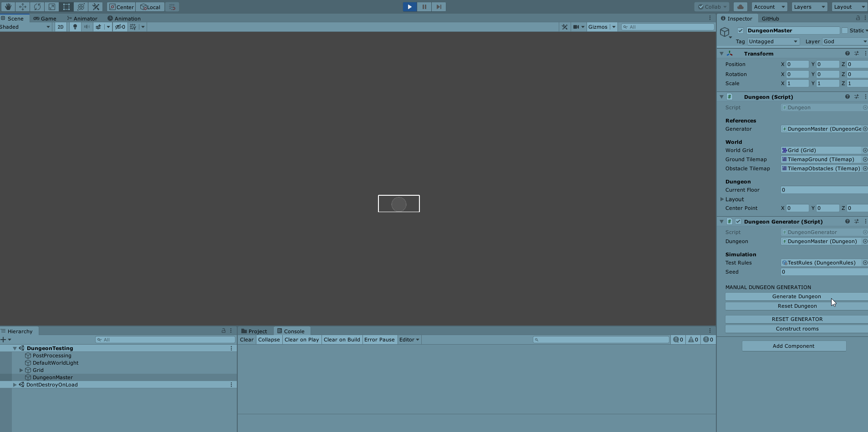Expand the Layout foldout in Dungeon script
Viewport: 868px width, 432px height.
coord(722,199)
